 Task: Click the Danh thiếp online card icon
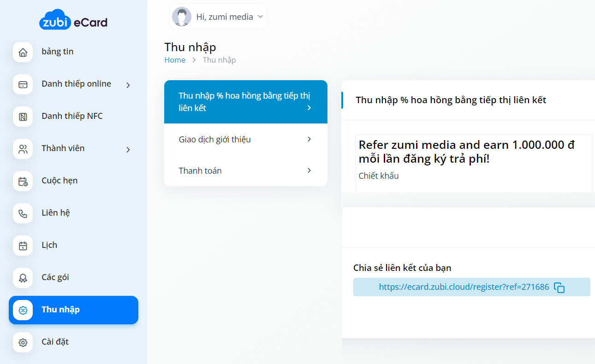pyautogui.click(x=23, y=84)
